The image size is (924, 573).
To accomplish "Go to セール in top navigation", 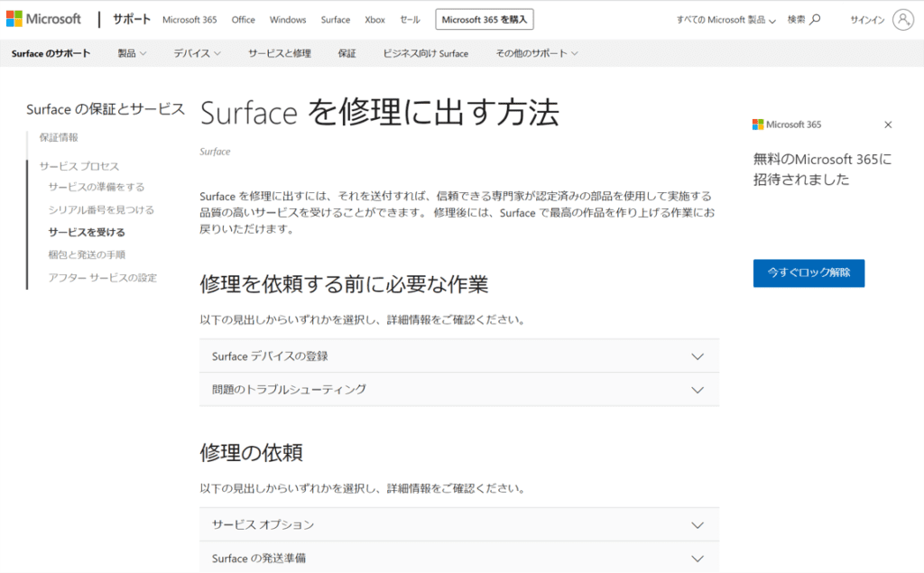I will pos(410,20).
